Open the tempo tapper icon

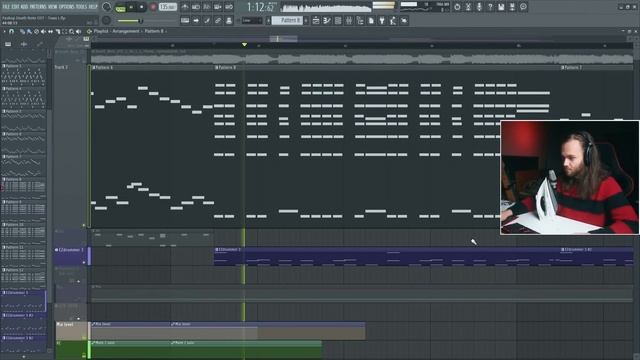393,20
